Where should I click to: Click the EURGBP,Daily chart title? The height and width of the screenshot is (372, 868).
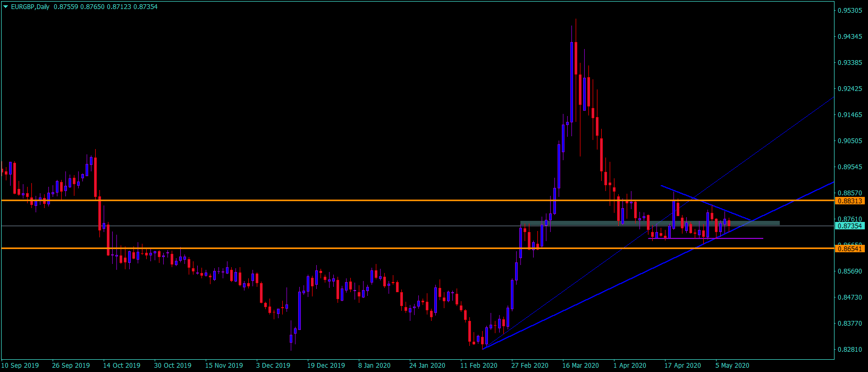point(29,7)
